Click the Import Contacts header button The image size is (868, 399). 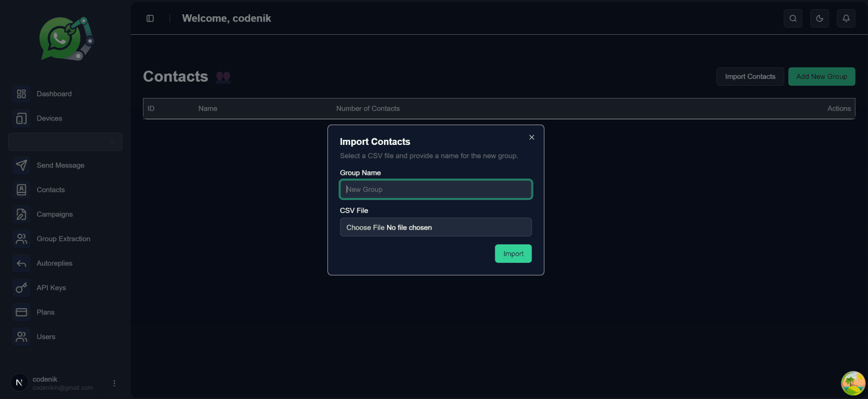pos(750,77)
